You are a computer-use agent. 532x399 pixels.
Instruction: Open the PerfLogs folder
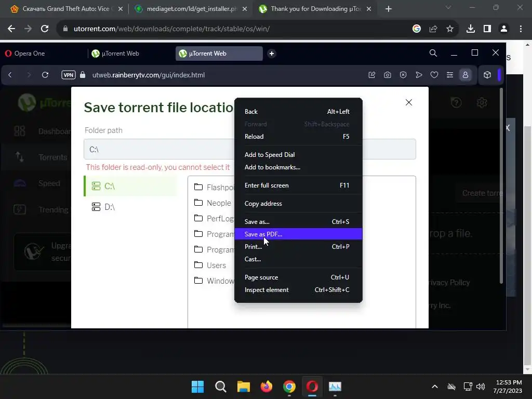click(x=213, y=219)
